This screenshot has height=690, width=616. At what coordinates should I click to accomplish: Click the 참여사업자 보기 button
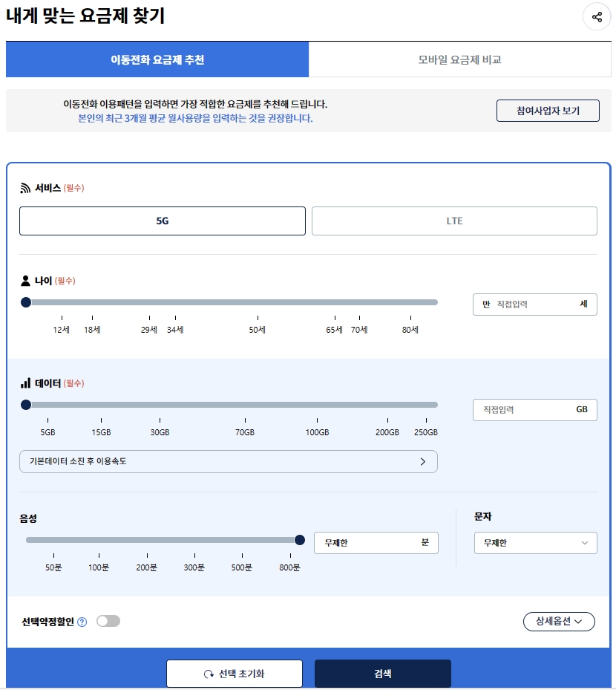(x=548, y=111)
